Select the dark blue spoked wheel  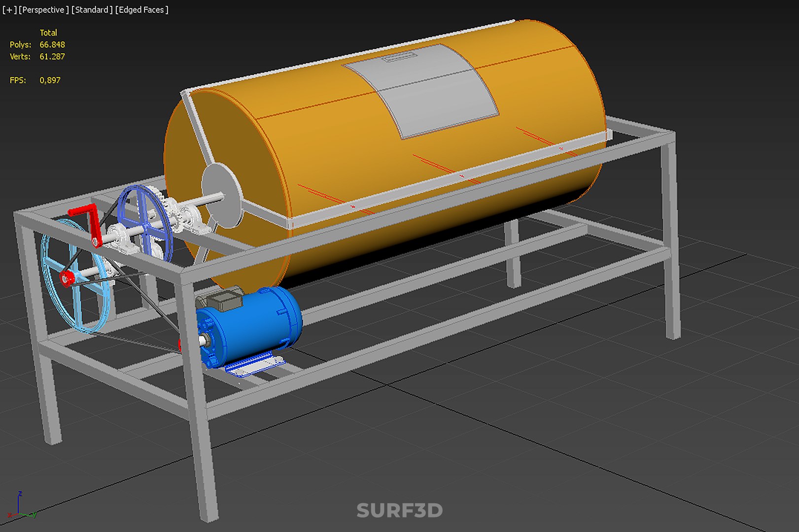pos(145,224)
